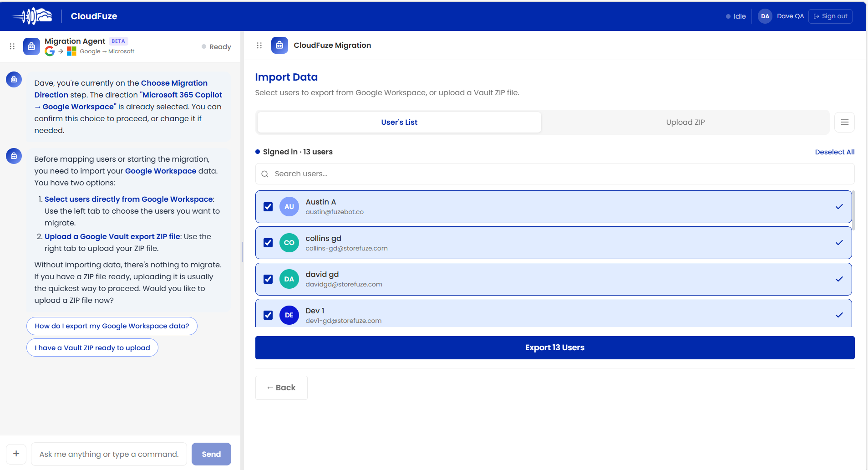
Task: Focus the Search users field
Action: pos(555,174)
